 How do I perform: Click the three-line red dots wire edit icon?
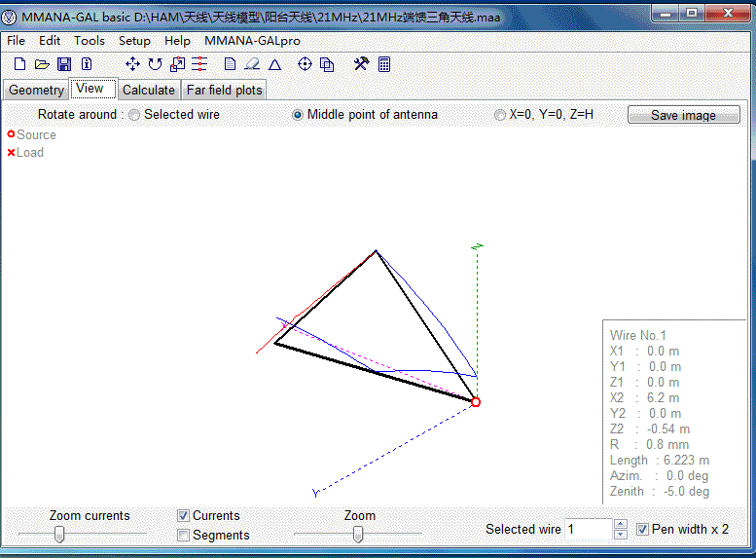[x=199, y=64]
